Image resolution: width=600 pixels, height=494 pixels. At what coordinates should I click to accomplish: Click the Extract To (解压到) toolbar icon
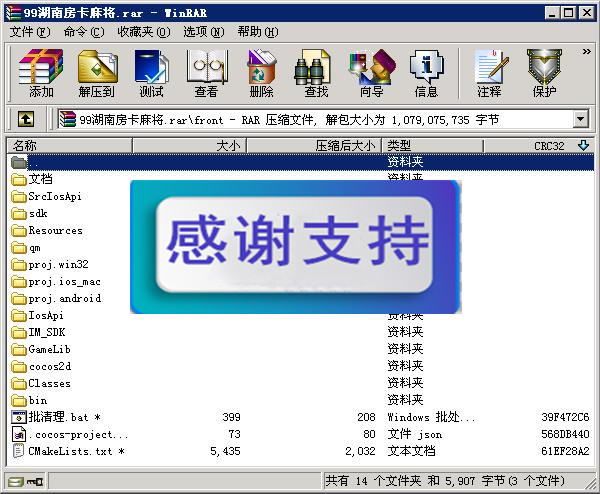pos(97,73)
